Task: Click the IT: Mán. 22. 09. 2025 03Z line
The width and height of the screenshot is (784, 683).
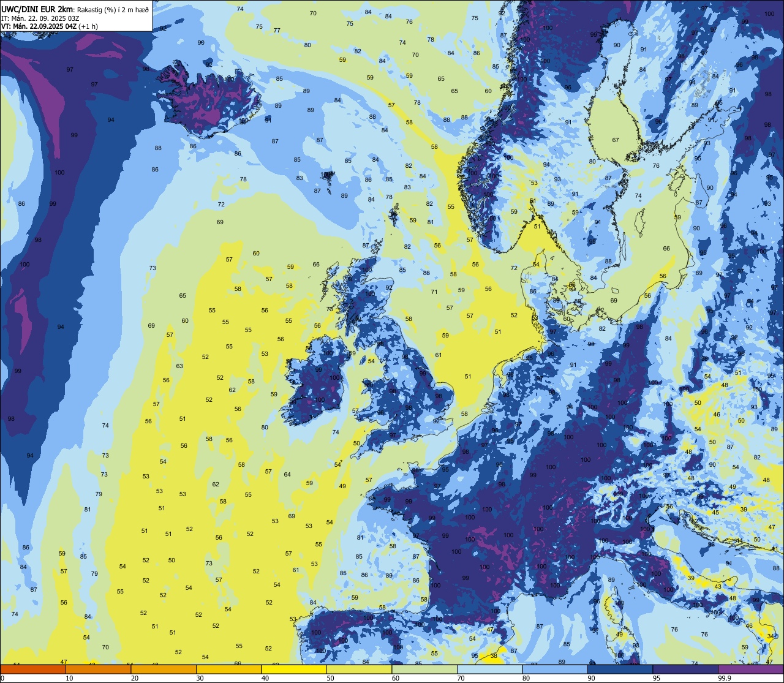Action: (40, 18)
